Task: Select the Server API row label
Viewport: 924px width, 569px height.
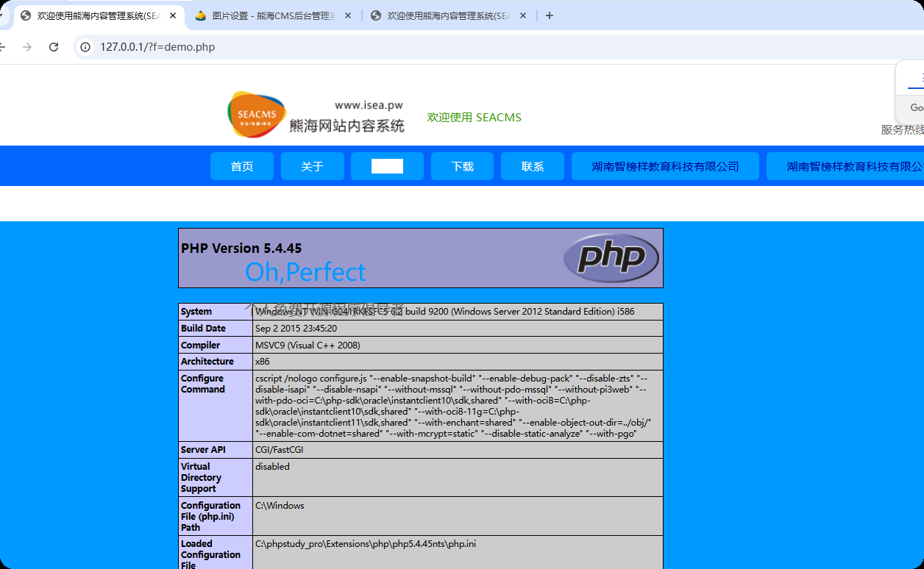Action: 204,450
